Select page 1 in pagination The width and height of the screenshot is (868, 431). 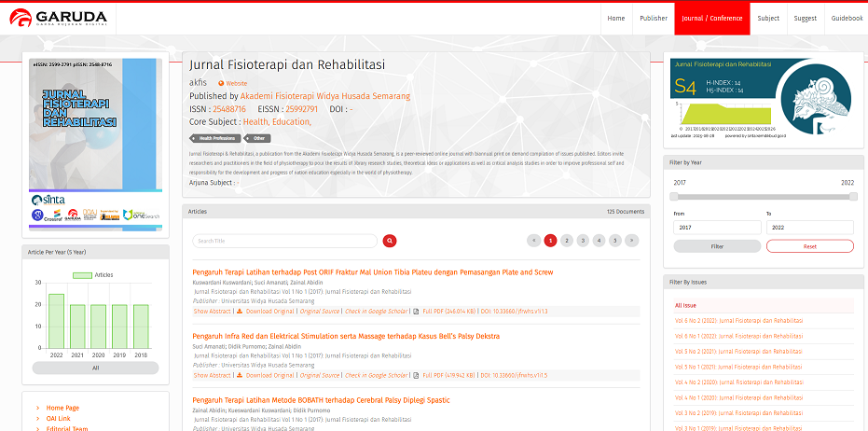pyautogui.click(x=550, y=241)
